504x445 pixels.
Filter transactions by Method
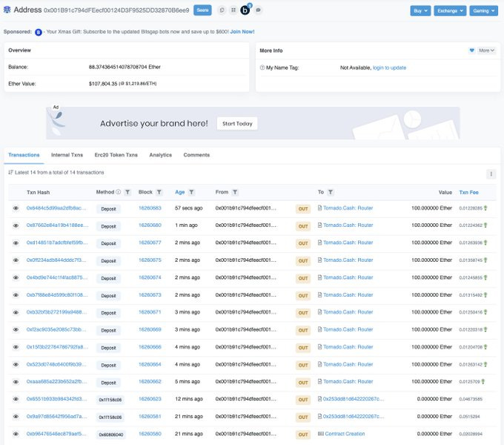pos(127,192)
